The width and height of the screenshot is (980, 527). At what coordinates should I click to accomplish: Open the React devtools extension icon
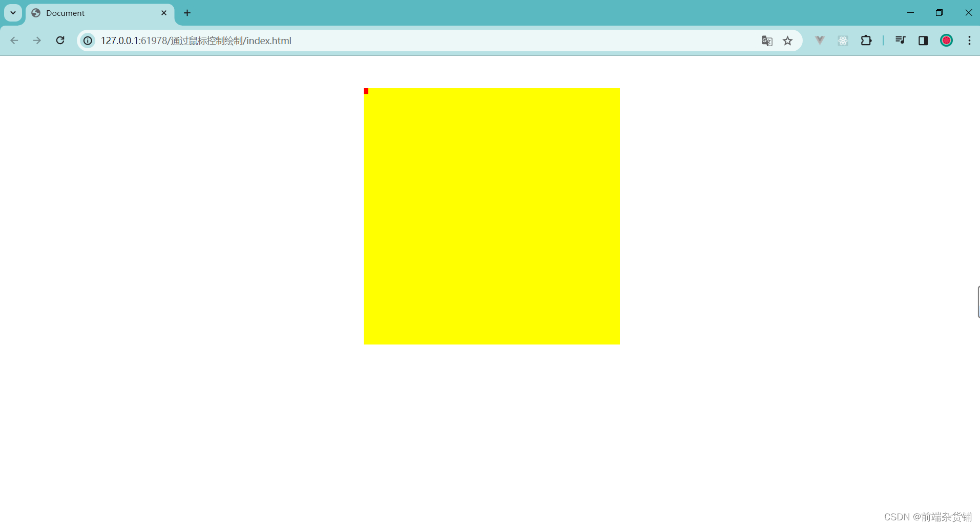pyautogui.click(x=843, y=40)
